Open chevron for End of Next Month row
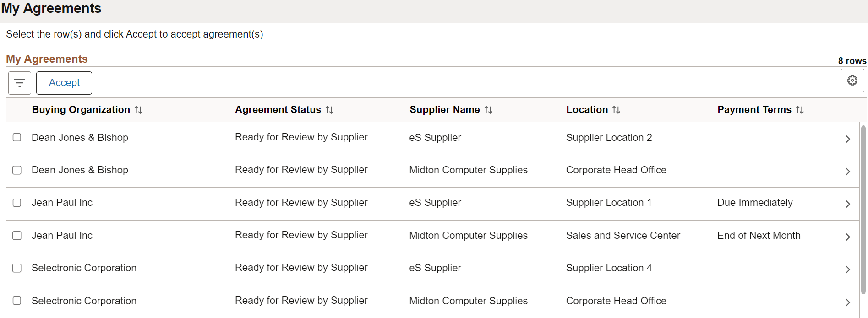 tap(848, 237)
